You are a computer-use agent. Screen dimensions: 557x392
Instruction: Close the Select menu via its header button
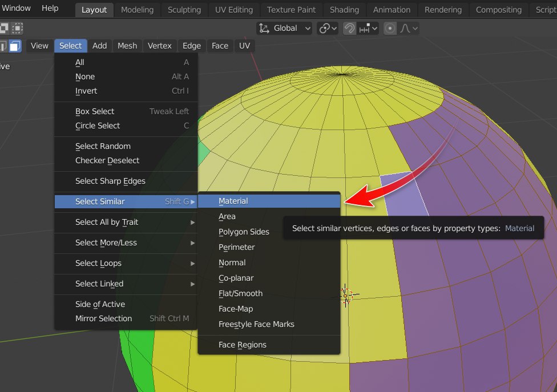70,46
